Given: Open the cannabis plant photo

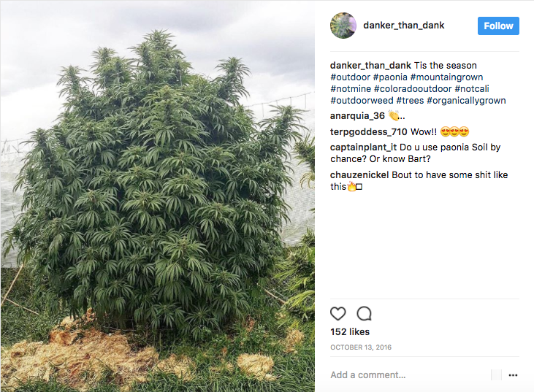Looking at the screenshot, I should point(158,196).
